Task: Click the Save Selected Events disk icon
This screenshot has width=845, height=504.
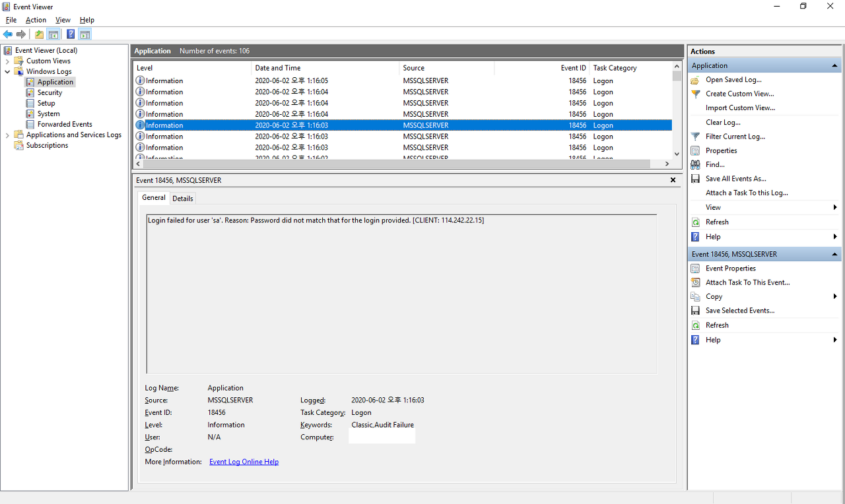Action: [x=695, y=311]
